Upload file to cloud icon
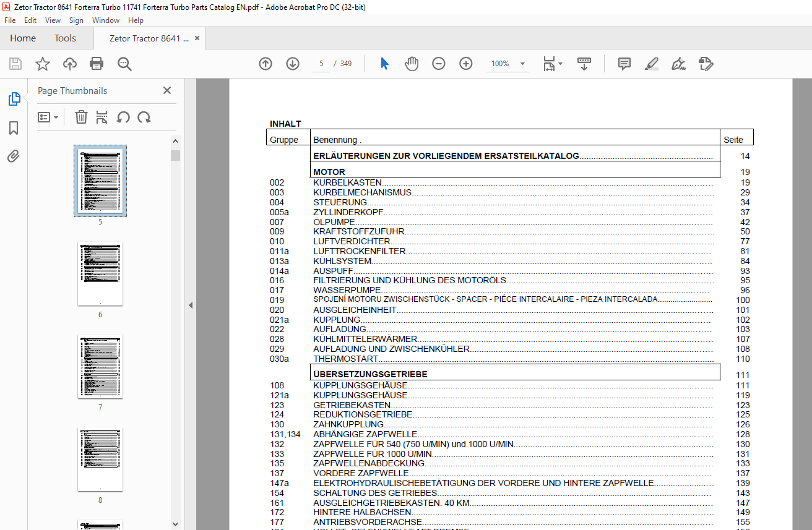 (70, 64)
